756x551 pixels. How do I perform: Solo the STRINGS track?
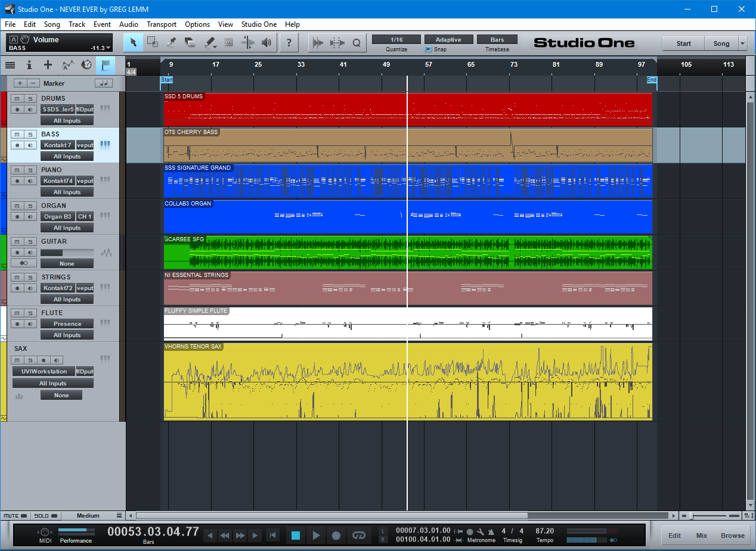pyautogui.click(x=30, y=278)
